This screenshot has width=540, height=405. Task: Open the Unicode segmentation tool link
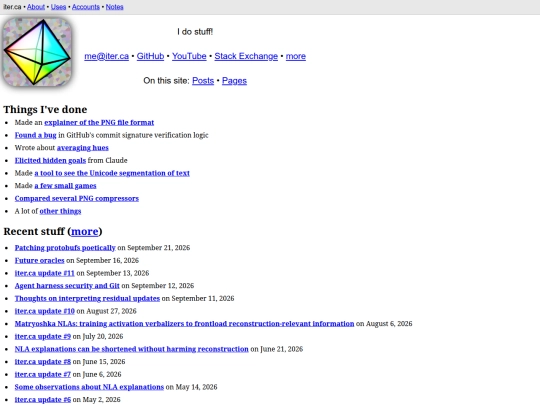(112, 173)
